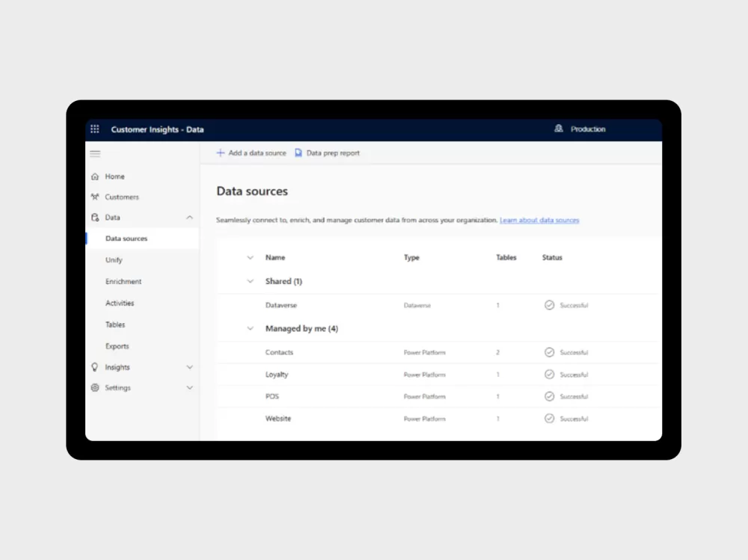
Task: Click the Data label in the sidebar
Action: pos(113,218)
